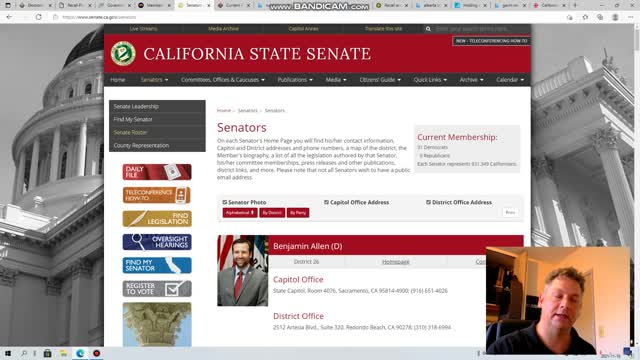The height and width of the screenshot is (360, 640).
Task: Open County Representation in sidebar
Action: tap(157, 145)
